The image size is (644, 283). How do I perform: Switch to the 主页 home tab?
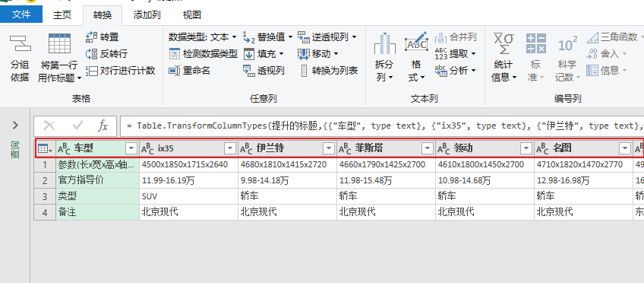point(62,14)
